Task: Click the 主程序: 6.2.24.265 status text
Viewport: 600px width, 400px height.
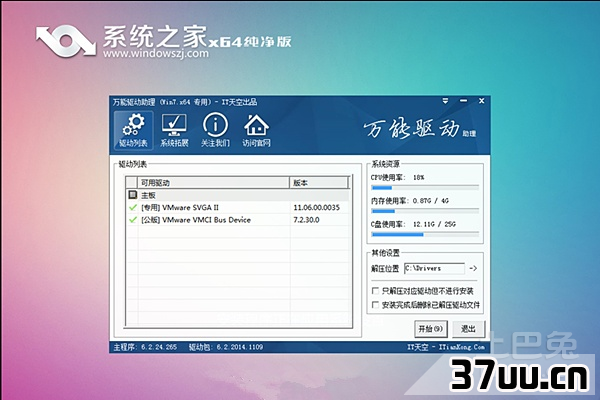Action: (x=145, y=347)
